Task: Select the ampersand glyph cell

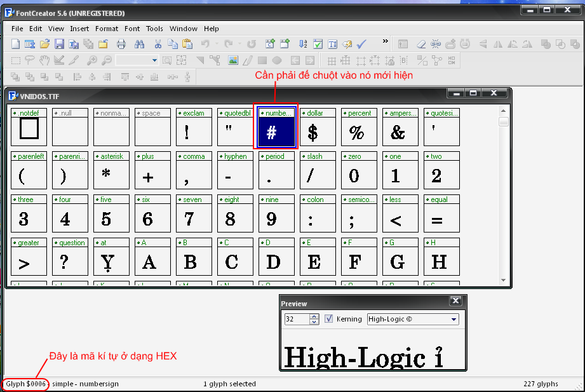Action: (400, 127)
